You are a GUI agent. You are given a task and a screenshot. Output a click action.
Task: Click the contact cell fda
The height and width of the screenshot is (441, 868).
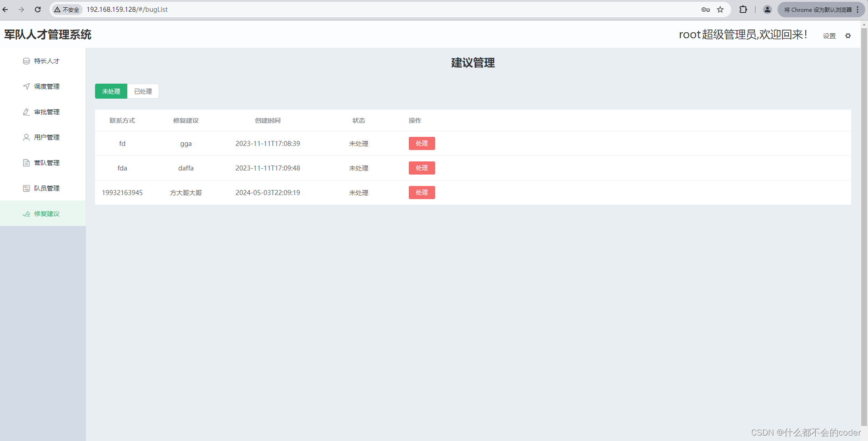122,168
